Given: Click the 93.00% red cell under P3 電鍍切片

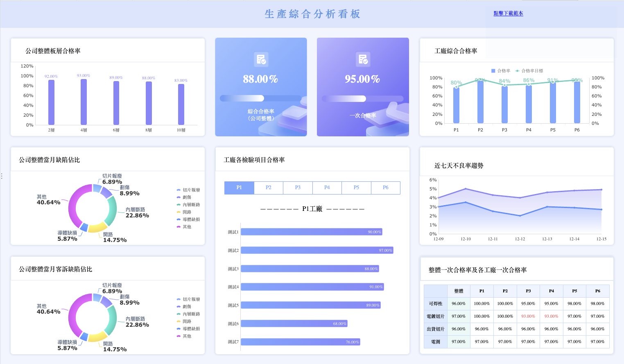Looking at the screenshot, I should [x=528, y=316].
